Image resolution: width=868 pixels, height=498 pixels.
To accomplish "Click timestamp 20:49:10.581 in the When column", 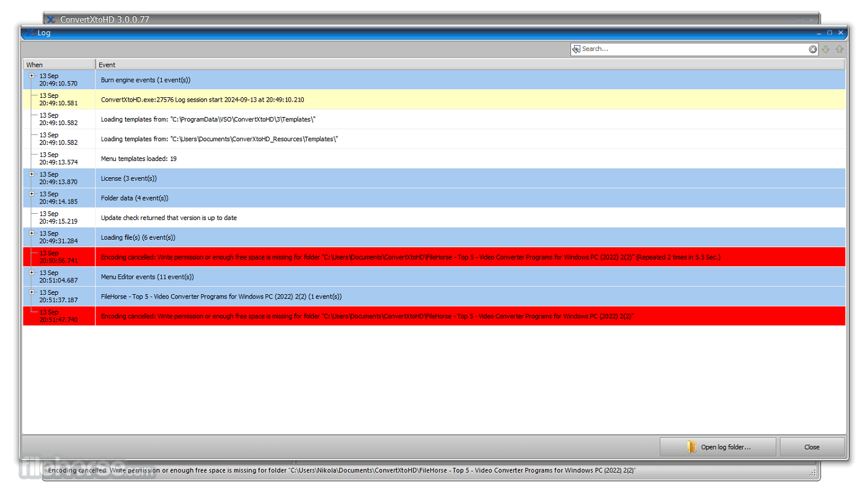I will pos(58,103).
